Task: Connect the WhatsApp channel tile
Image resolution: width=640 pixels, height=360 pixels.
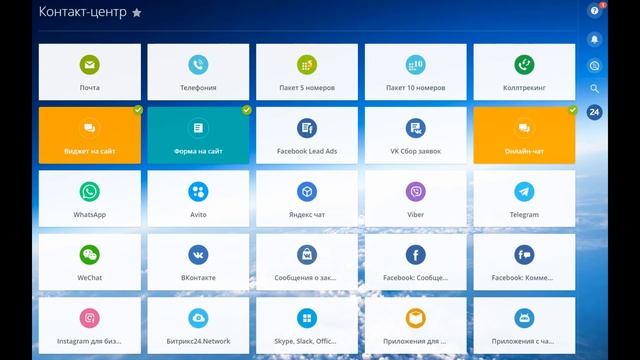Action: [89, 198]
